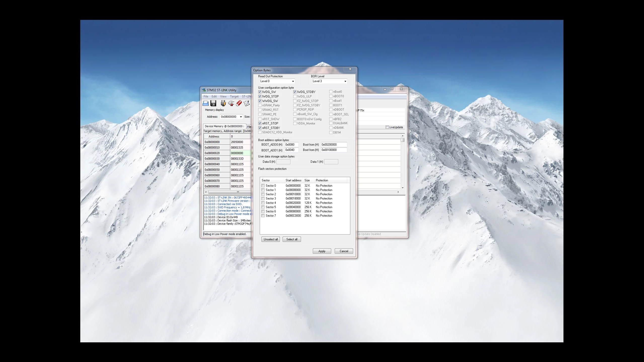
Task: Click the Device ID:0x449 log line
Action: click(x=221, y=217)
